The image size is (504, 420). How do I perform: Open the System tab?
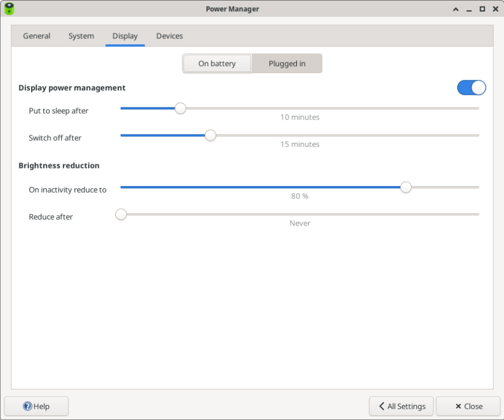click(81, 36)
